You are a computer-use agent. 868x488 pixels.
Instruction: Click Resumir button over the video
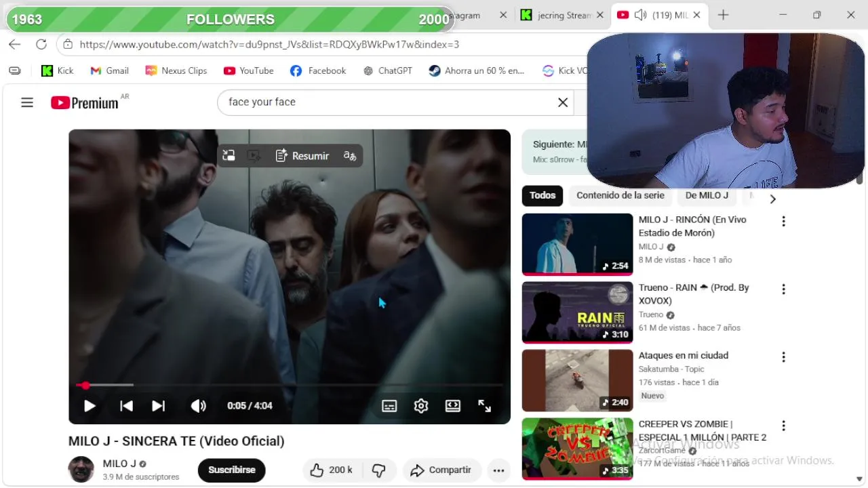click(302, 156)
